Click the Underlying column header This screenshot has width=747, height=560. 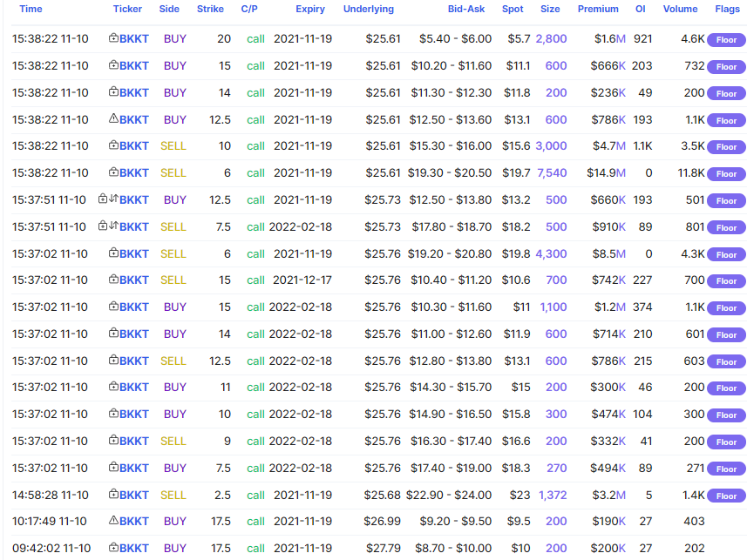pos(368,9)
